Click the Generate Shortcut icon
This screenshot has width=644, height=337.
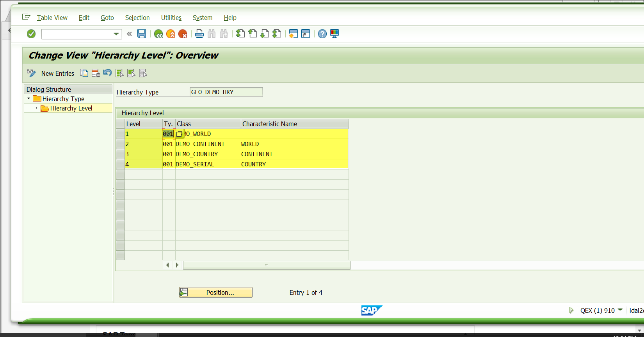[306, 34]
